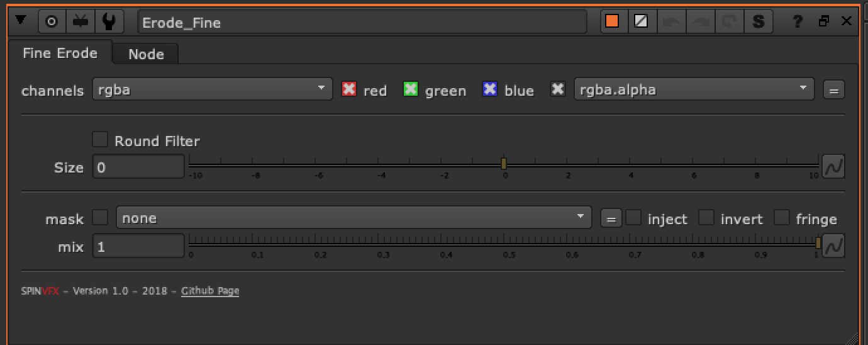Toggle the red channel checkbox
Screen dimensions: 868x345
(x=348, y=89)
